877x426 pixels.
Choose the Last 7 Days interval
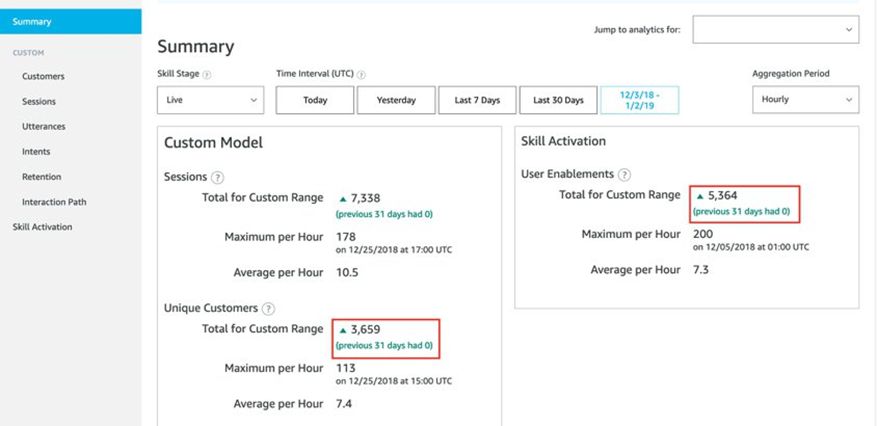pyautogui.click(x=475, y=100)
